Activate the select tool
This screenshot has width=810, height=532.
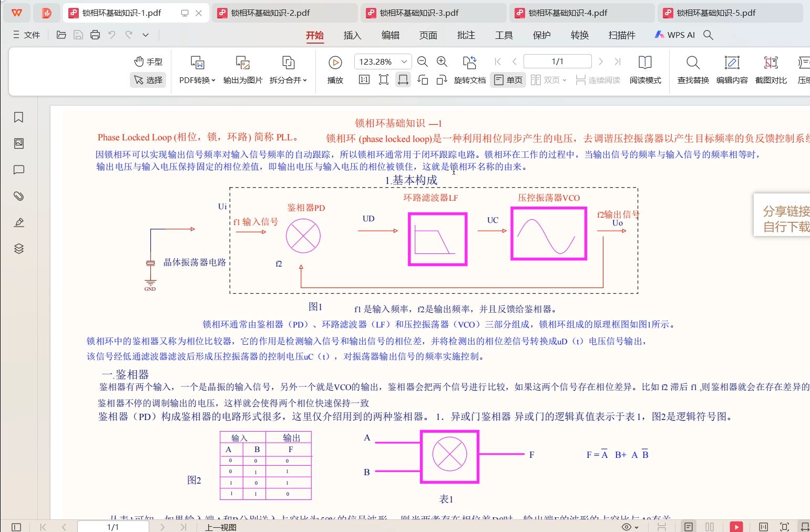(x=148, y=80)
